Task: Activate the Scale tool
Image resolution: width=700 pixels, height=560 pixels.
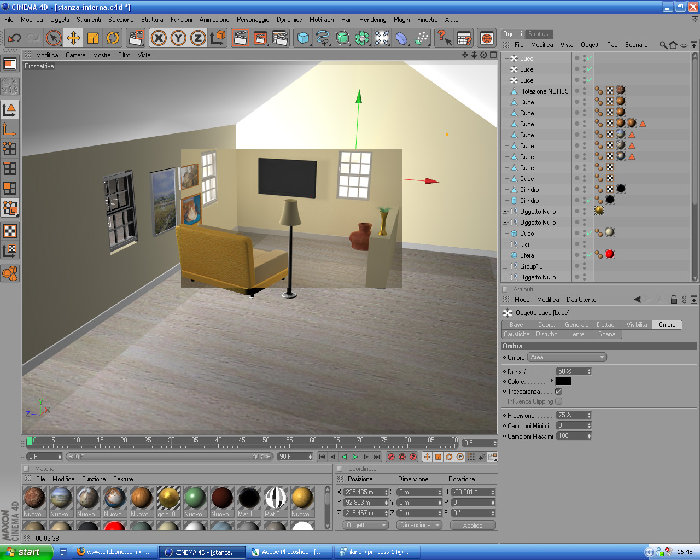Action: [93, 38]
